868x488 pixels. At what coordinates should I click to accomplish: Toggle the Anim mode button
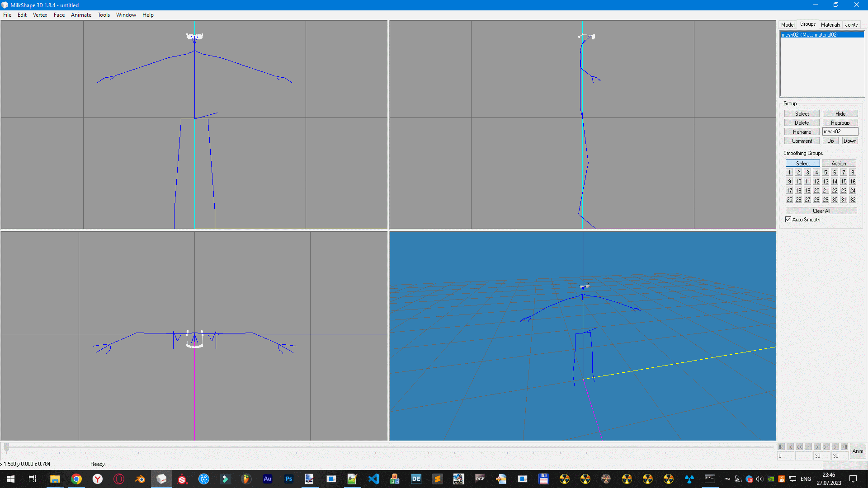click(x=858, y=451)
